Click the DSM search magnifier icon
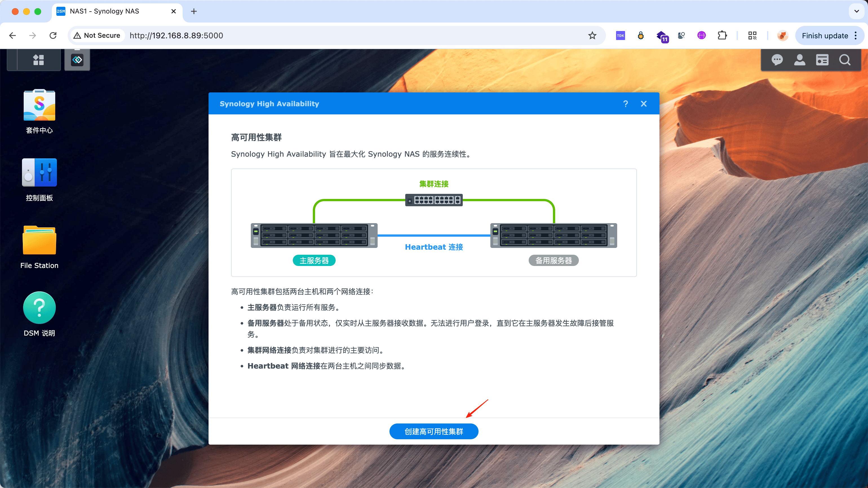Screen dimensions: 868x488 [x=844, y=60]
